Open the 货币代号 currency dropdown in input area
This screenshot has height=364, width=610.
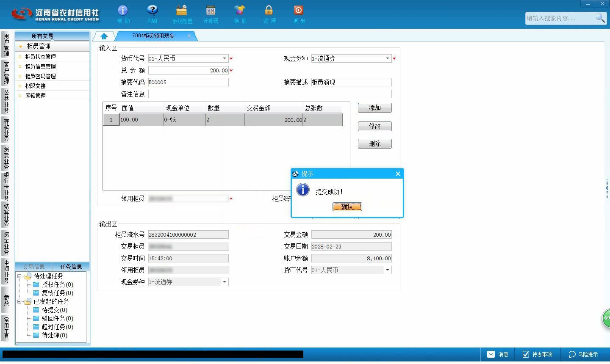click(225, 58)
